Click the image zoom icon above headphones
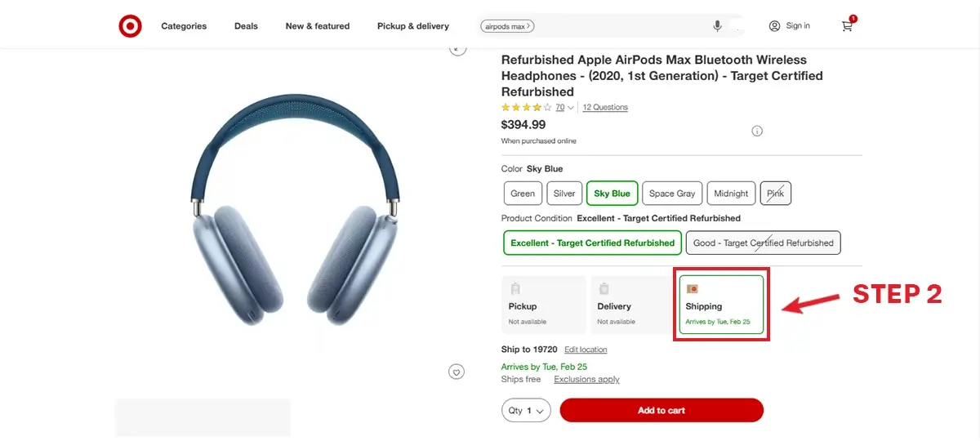 457,48
